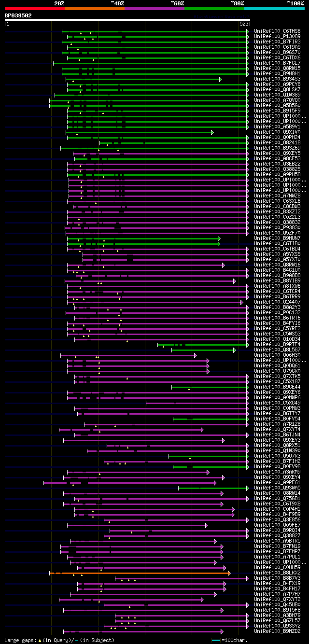This screenshot has height=644, width=309.
Task: Open hit UniRef100_C8CBW3
Action: click(x=277, y=206)
